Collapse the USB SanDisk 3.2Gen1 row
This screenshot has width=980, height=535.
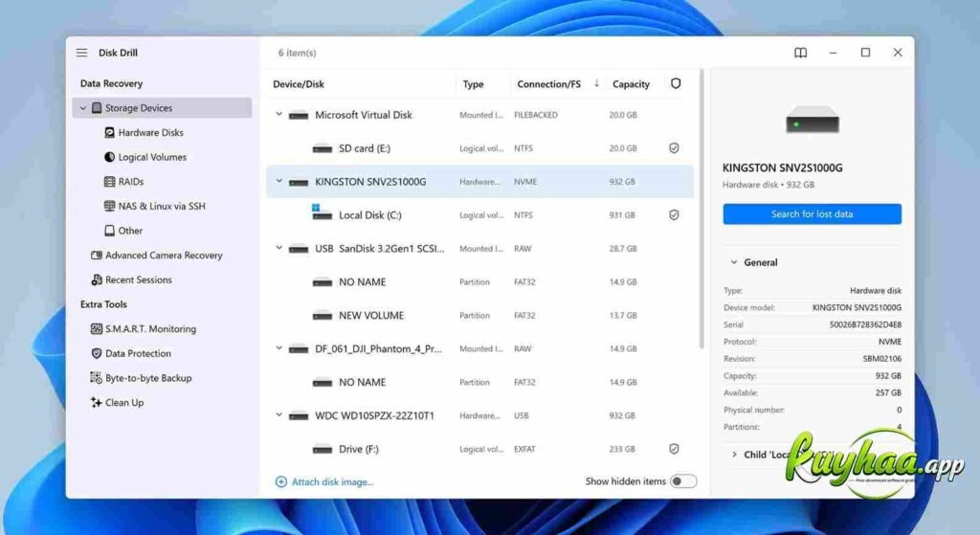click(x=278, y=248)
